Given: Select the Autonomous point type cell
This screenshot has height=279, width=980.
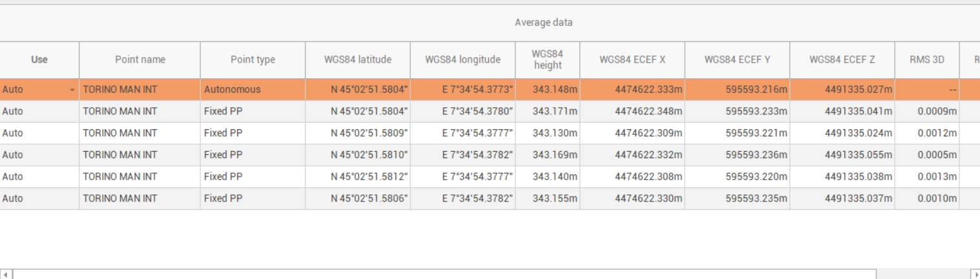Looking at the screenshot, I should coord(252,90).
